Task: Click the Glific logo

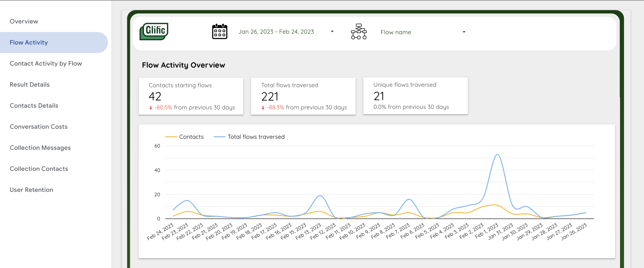Action: tap(154, 31)
